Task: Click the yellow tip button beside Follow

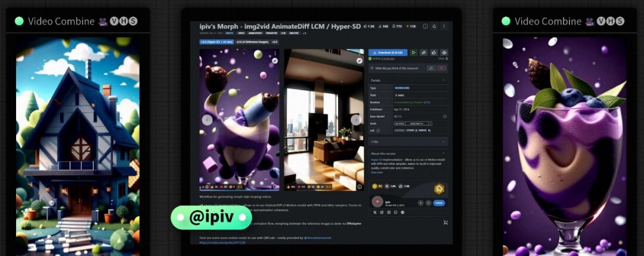Action: tap(420, 203)
